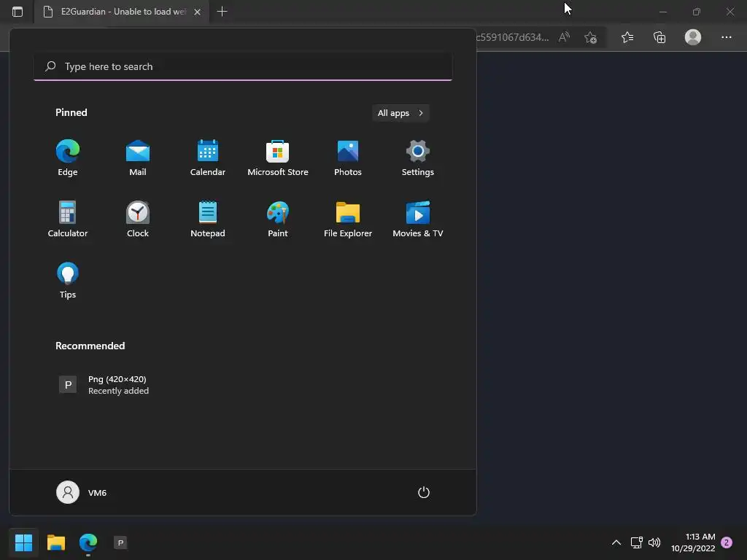Focus the Type here to search box
Image resolution: width=747 pixels, height=560 pixels.
pos(243,66)
